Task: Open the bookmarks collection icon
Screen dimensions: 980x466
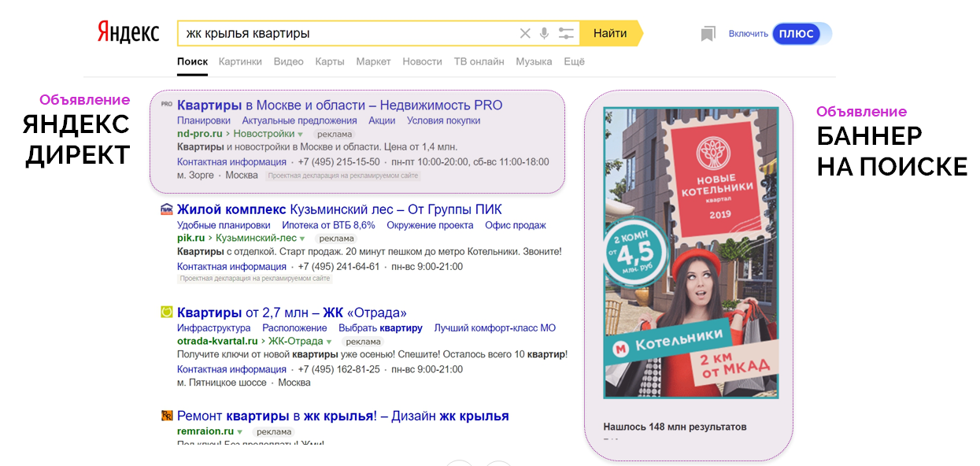Action: tap(708, 34)
